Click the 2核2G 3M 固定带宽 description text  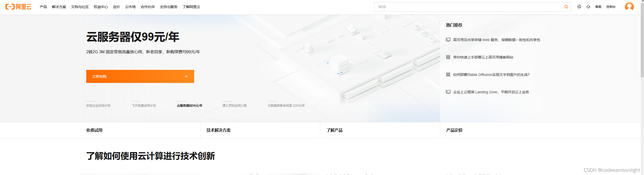pos(143,52)
